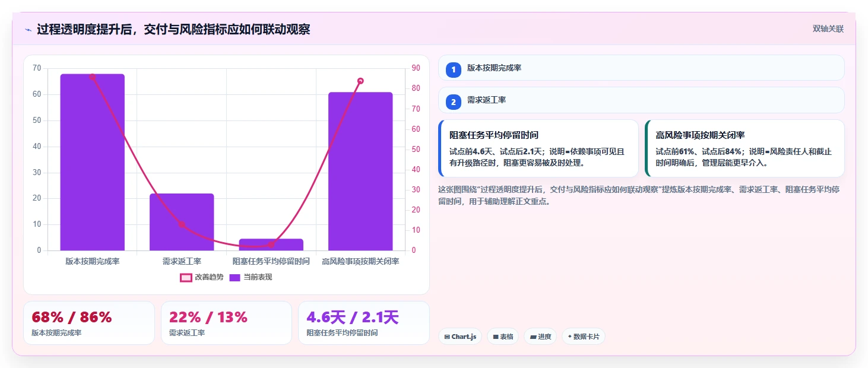This screenshot has height=368, width=868.
Task: Click number badge 1 for 版本按期完成率
Action: pos(454,70)
